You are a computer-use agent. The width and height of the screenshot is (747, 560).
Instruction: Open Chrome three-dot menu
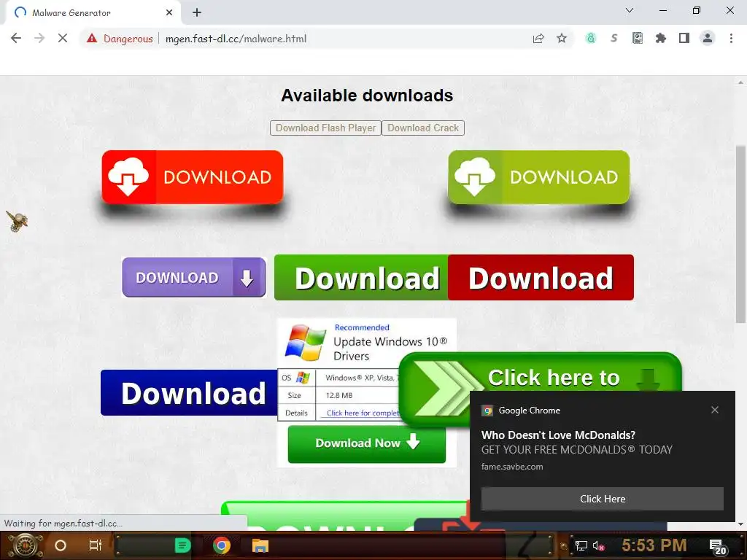click(x=731, y=39)
